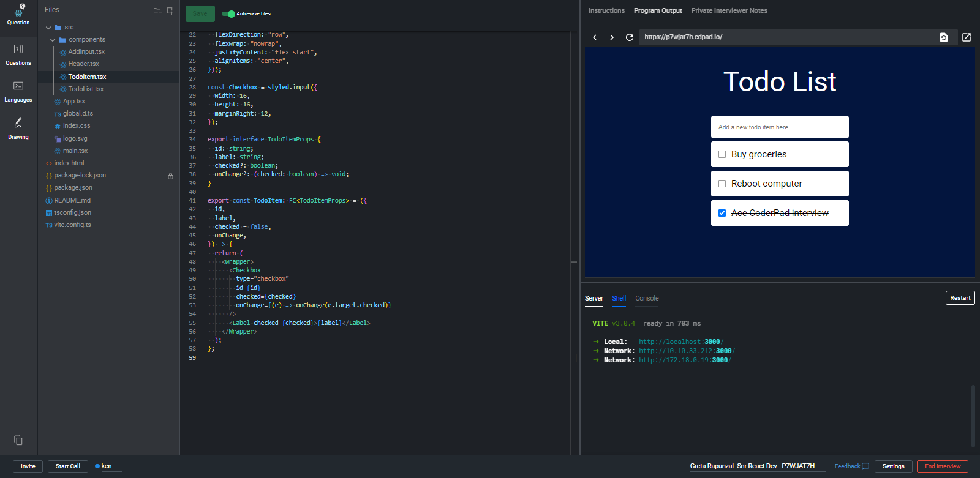
Task: Open the Languages sidebar panel
Action: point(18,91)
